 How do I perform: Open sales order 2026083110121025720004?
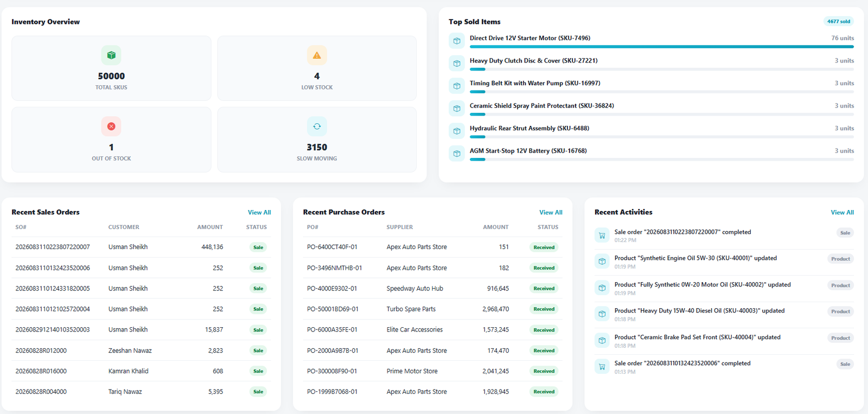click(53, 309)
